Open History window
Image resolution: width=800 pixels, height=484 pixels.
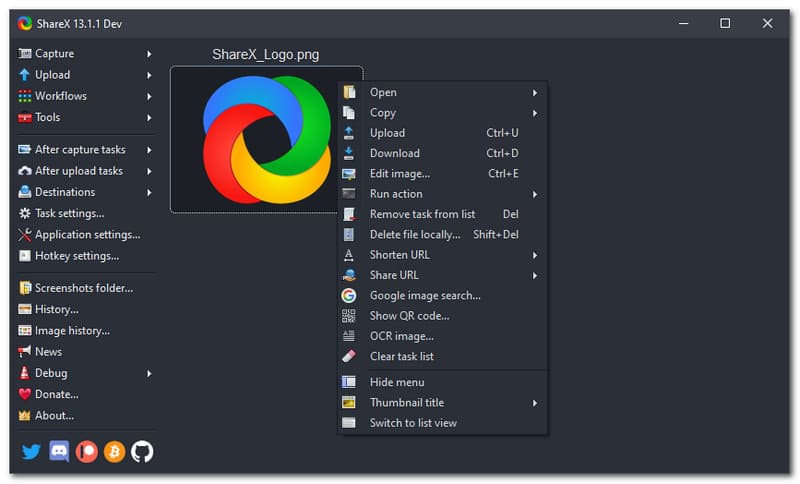click(x=85, y=310)
